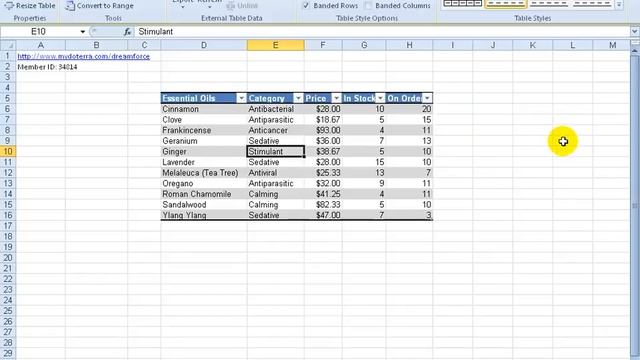640x360 pixels.
Task: Expand the Table Styles gallery
Action: [x=619, y=5]
